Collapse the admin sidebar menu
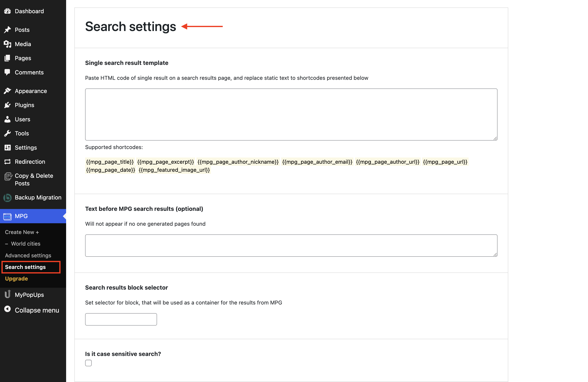The height and width of the screenshot is (382, 588). tap(37, 310)
